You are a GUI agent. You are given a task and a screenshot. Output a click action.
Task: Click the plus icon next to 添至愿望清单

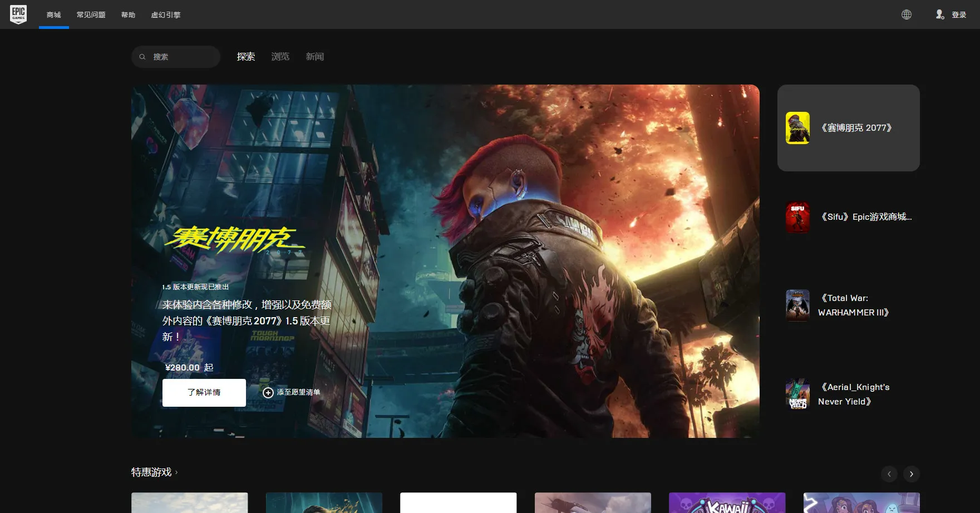point(268,392)
